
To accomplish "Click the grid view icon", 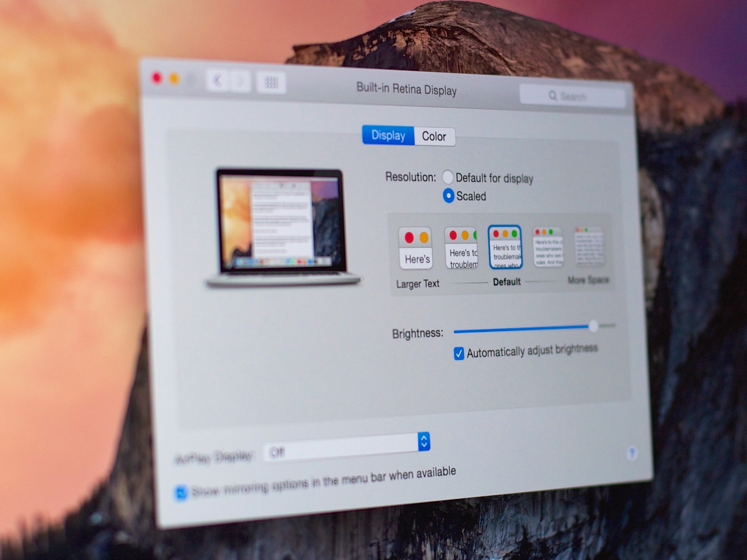I will click(x=273, y=83).
